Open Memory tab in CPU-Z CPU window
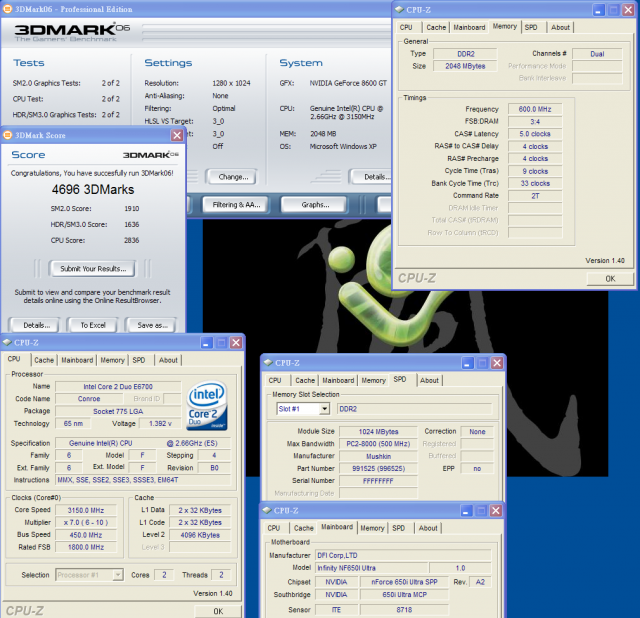Viewport: 640px width, 618px height. coord(112,360)
